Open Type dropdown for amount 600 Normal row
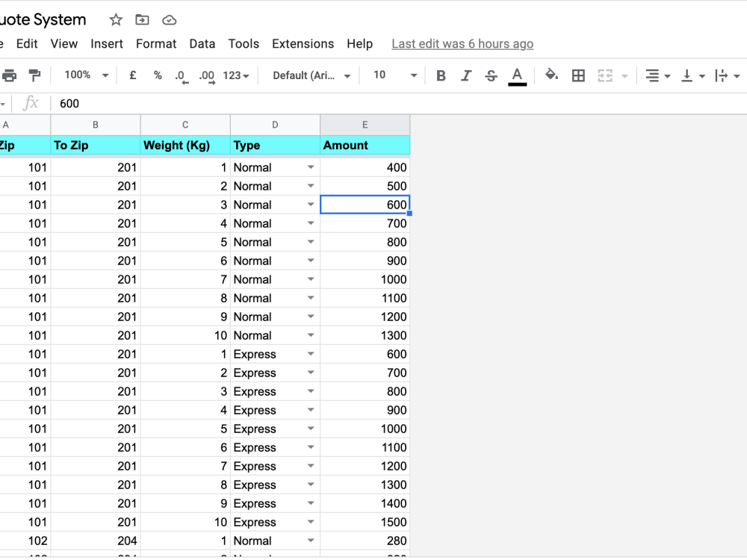Viewport: 747px width, 560px height. 311,205
